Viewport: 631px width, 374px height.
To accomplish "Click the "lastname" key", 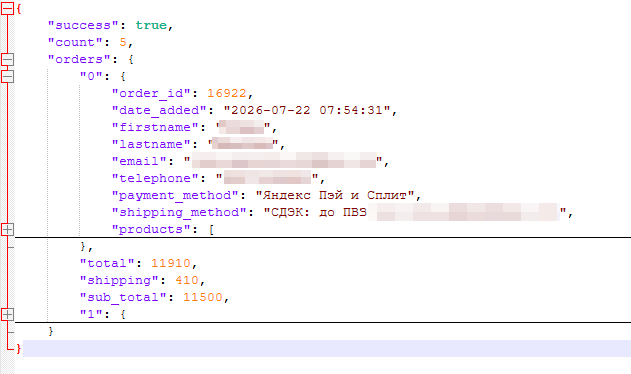I will coord(151,144).
